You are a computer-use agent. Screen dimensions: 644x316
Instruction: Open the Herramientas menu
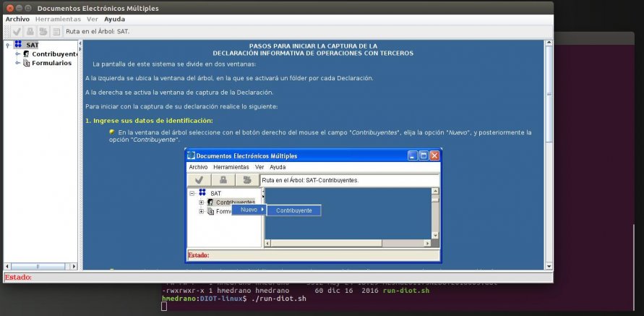(58, 19)
